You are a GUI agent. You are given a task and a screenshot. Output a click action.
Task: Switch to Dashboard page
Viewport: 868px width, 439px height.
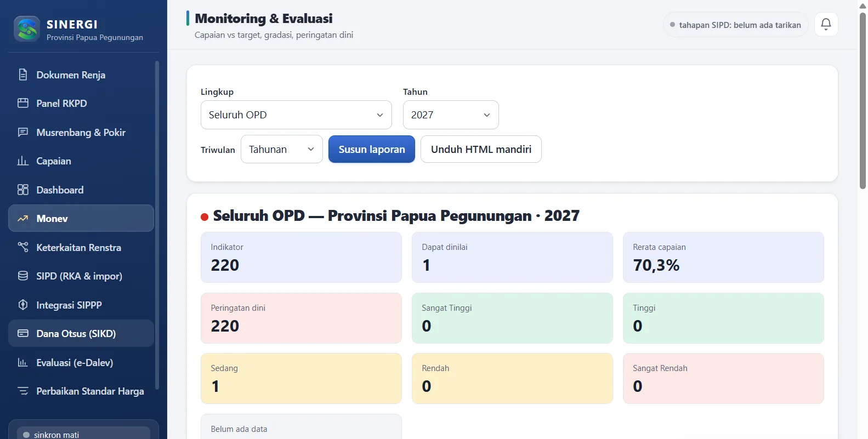click(81, 190)
